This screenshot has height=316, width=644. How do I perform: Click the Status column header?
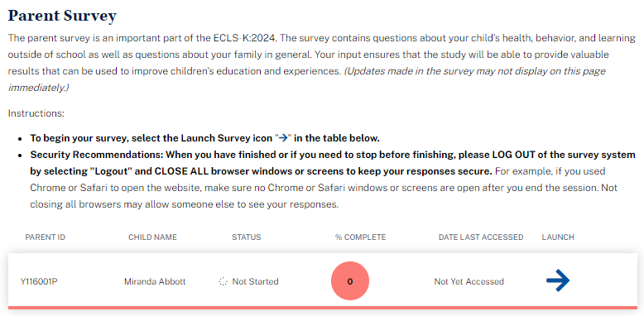pos(246,237)
